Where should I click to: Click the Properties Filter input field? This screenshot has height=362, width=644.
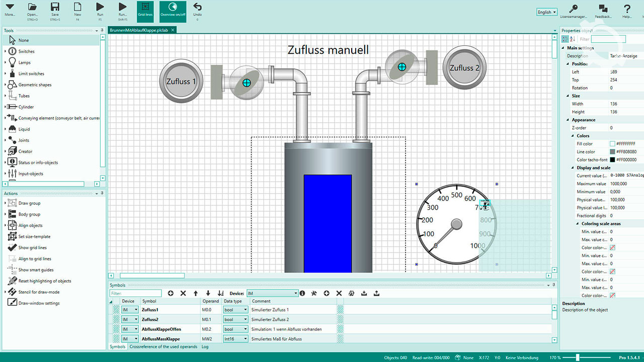(608, 39)
